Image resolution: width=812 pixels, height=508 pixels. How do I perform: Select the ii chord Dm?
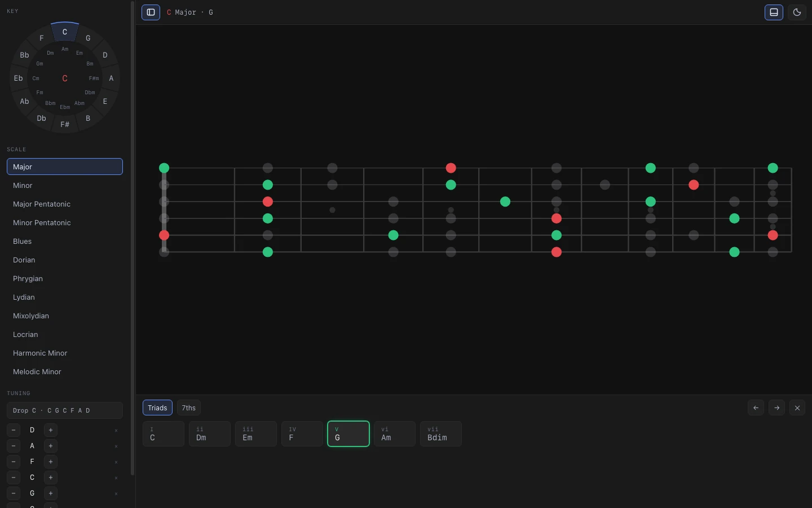tap(210, 433)
